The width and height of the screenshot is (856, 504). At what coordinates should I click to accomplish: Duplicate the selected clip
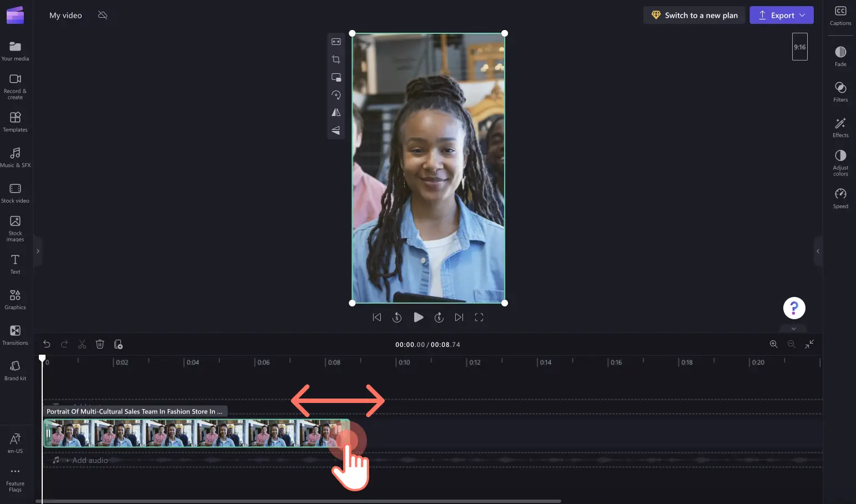pyautogui.click(x=118, y=344)
